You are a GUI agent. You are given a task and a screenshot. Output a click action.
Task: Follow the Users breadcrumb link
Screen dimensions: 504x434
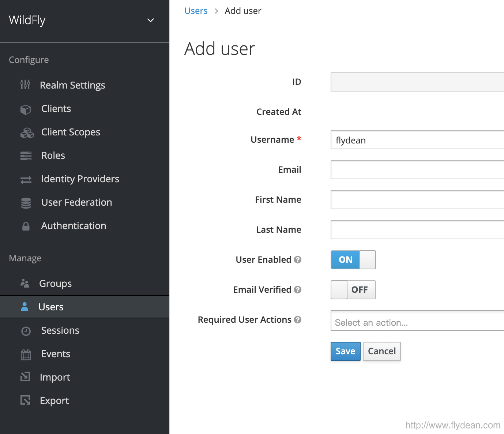pos(196,11)
